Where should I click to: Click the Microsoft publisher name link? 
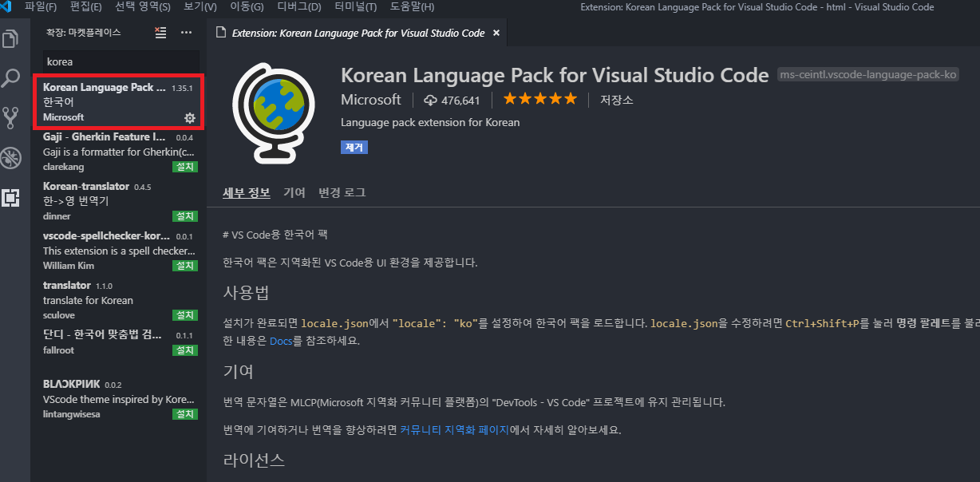[371, 100]
